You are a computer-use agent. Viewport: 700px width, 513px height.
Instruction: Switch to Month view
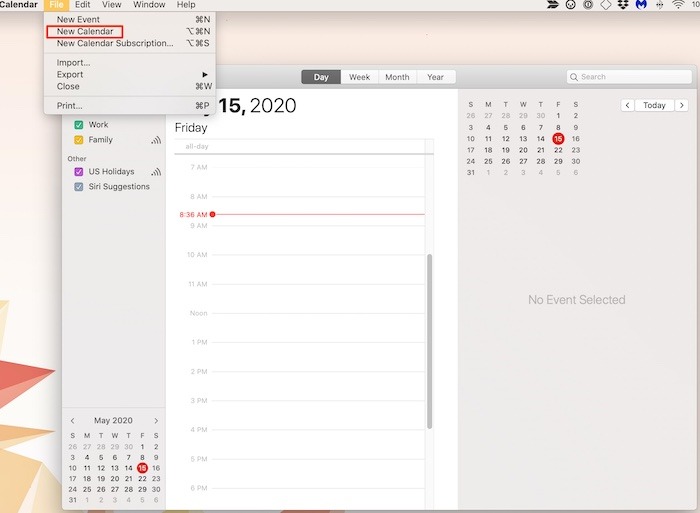(397, 77)
